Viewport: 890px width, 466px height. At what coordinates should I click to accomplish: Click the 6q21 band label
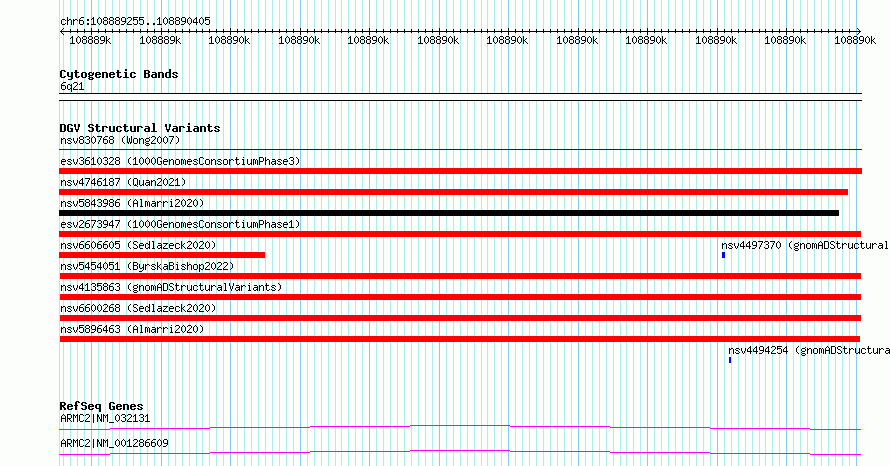[72, 86]
